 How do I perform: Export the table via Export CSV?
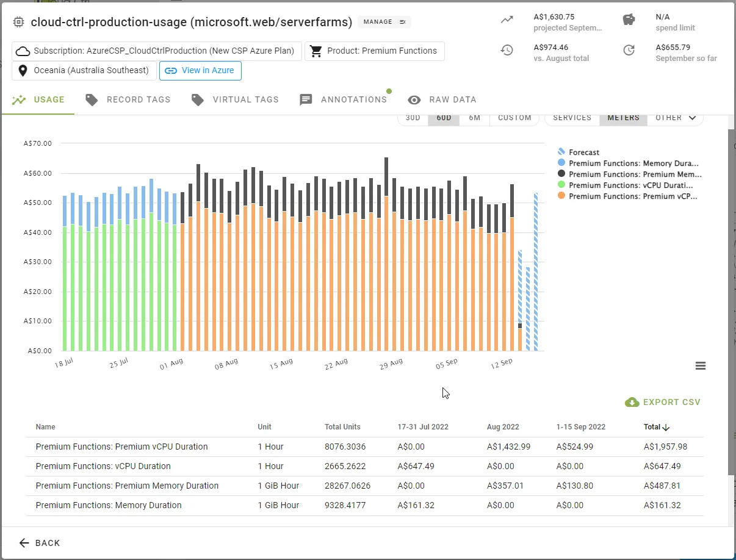(663, 402)
